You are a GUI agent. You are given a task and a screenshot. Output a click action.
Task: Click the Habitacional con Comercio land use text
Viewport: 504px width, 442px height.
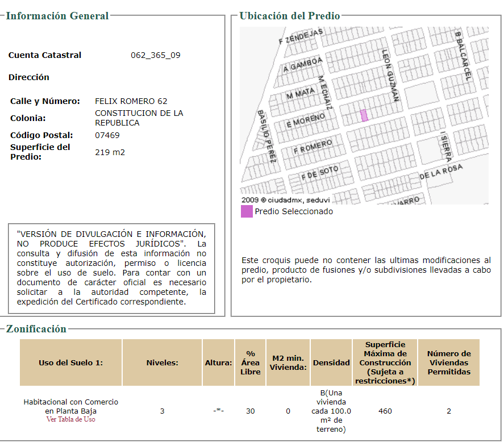click(x=70, y=406)
